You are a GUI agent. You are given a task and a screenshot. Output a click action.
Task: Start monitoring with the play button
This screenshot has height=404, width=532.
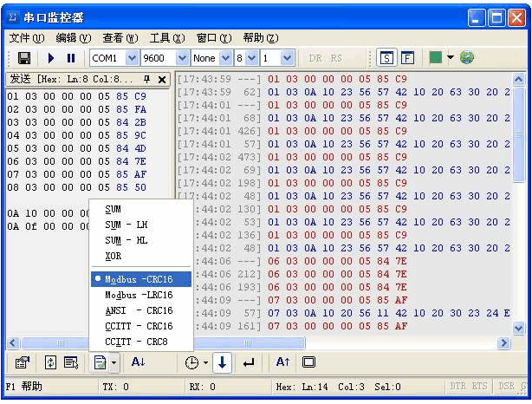[50, 58]
